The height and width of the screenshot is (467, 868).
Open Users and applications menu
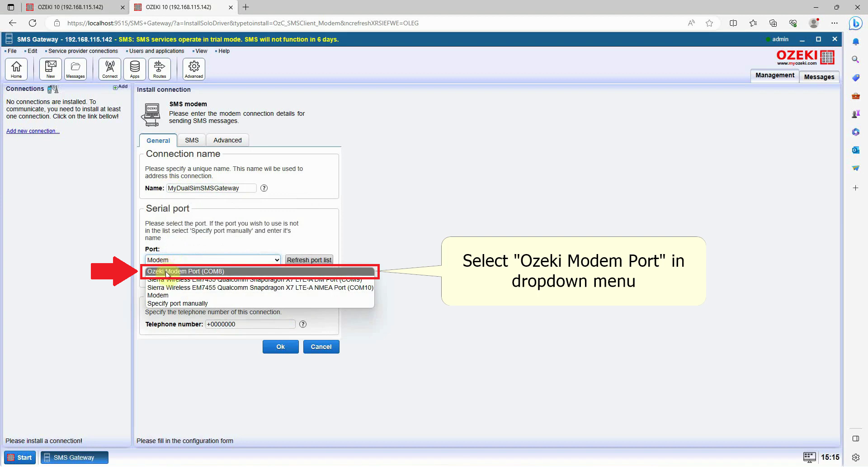[156, 51]
